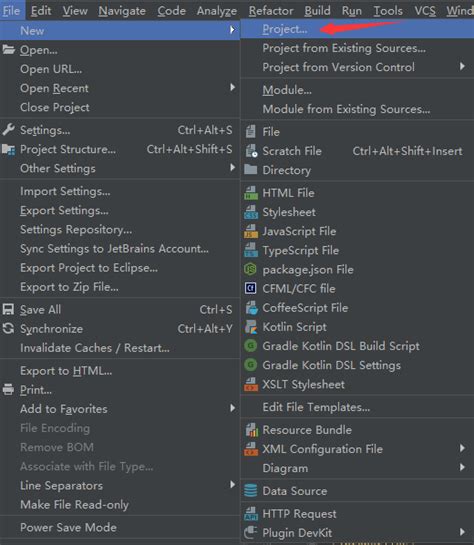Expand the XML Configuration File submenu
474x545 pixels.
pos(462,448)
